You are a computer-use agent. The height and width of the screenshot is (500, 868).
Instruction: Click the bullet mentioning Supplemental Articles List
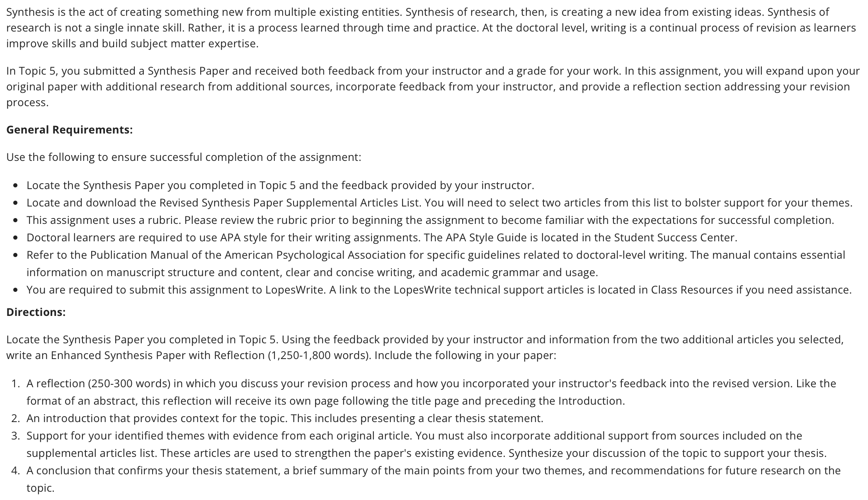click(x=439, y=203)
